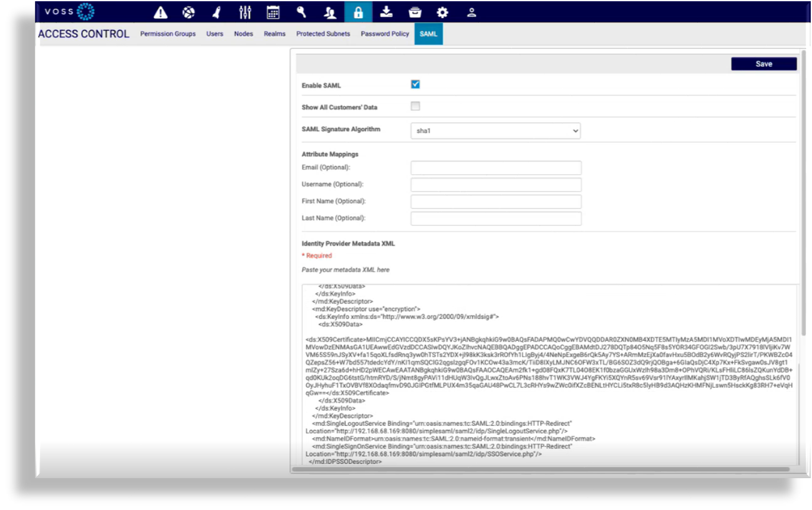Open the download/import icon in the toolbar
The height and width of the screenshot is (510, 812).
[386, 12]
